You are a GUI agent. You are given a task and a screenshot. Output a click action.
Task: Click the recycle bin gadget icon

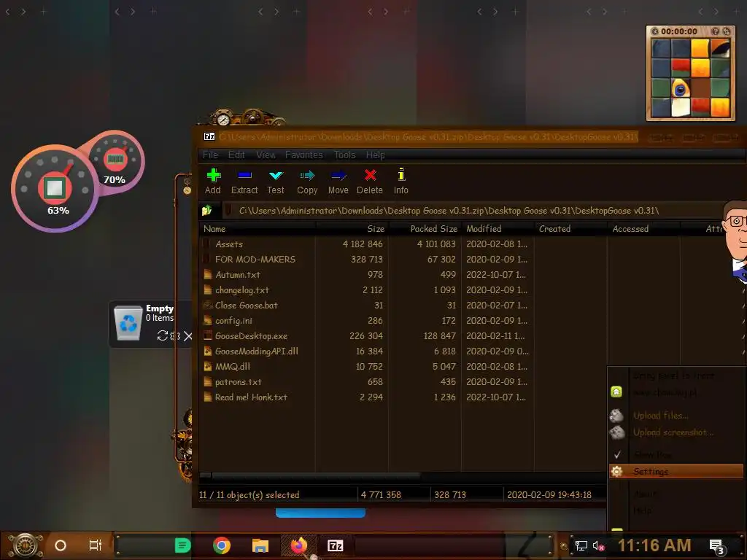coord(128,322)
